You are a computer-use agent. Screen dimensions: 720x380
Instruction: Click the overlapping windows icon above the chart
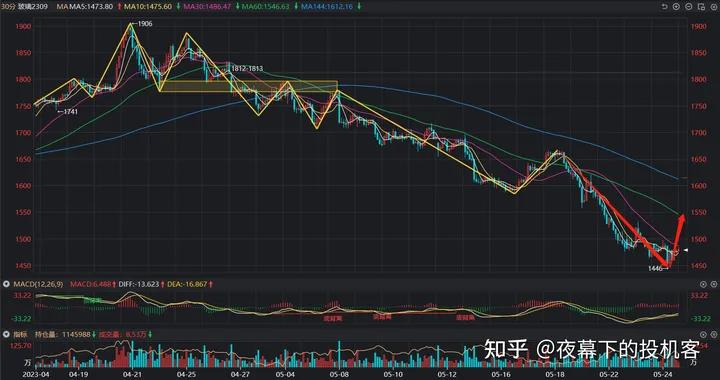[701, 6]
